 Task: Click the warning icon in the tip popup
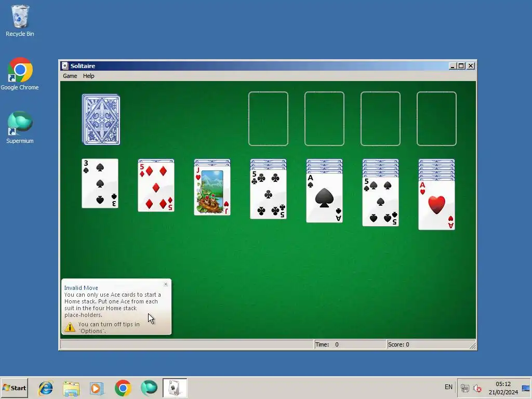[70, 327]
